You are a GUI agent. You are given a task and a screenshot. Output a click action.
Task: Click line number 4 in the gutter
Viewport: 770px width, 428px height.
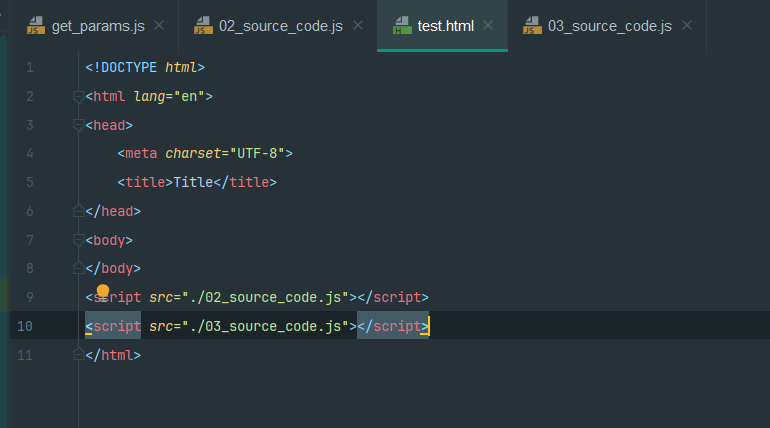29,154
